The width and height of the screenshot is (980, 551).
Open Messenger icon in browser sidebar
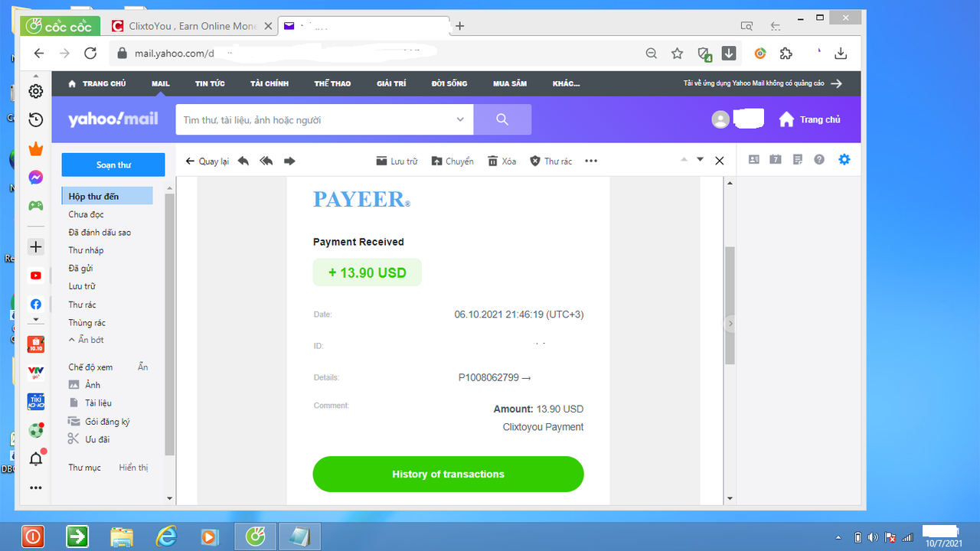pyautogui.click(x=36, y=178)
